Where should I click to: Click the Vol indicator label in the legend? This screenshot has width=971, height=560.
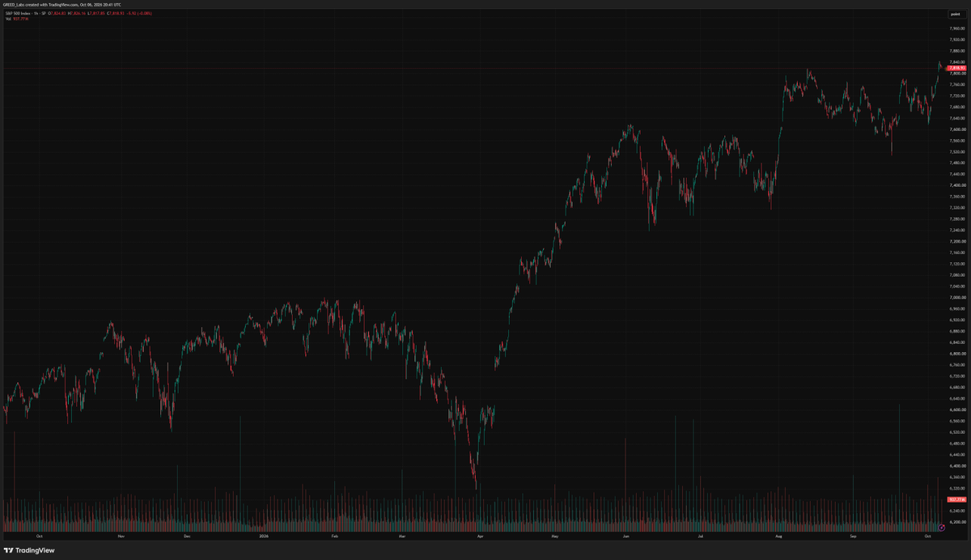point(8,19)
